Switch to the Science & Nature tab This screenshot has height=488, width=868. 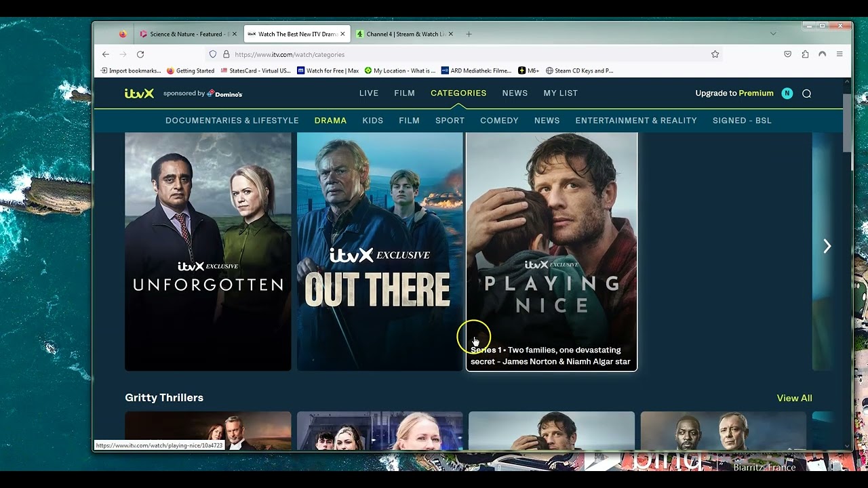pyautogui.click(x=188, y=34)
